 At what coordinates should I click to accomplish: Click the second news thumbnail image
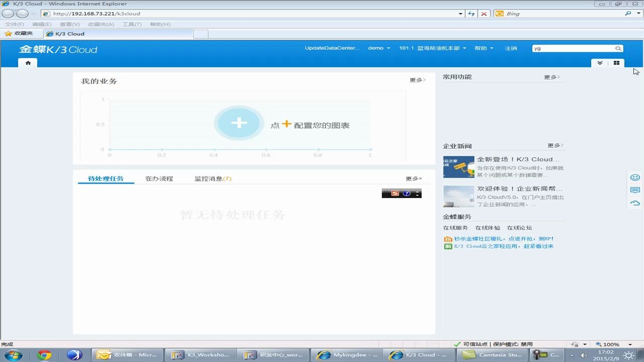click(458, 197)
